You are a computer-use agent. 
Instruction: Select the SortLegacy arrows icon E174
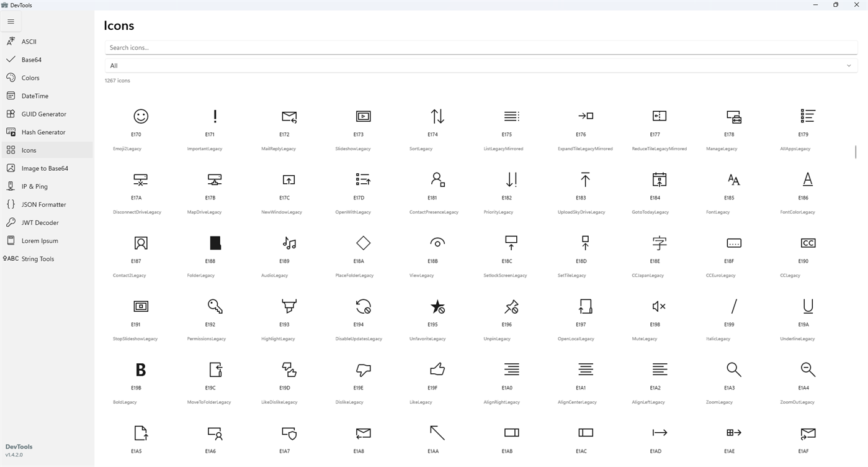437,116
